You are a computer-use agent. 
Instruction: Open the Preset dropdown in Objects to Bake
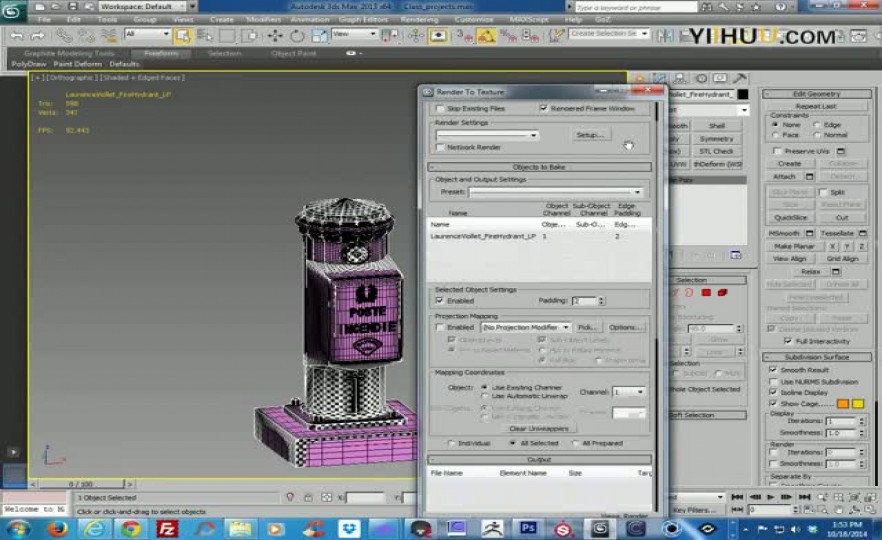(556, 192)
